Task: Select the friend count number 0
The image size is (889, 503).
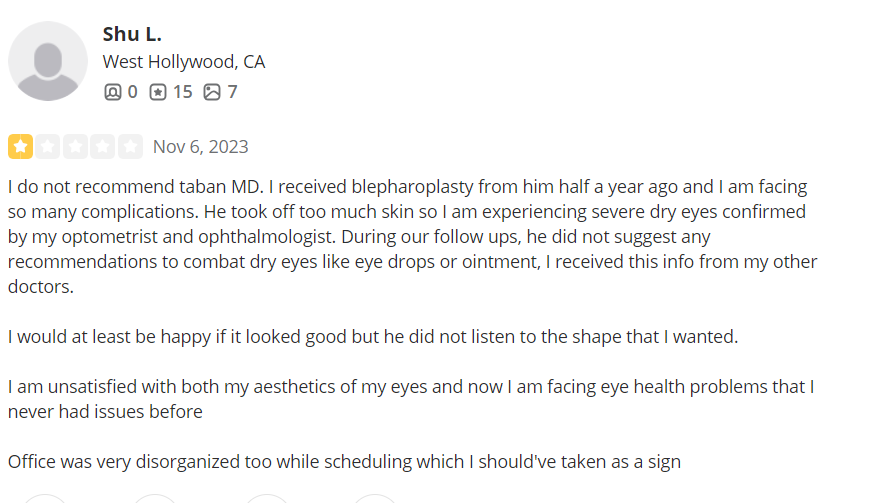Action: [x=132, y=92]
